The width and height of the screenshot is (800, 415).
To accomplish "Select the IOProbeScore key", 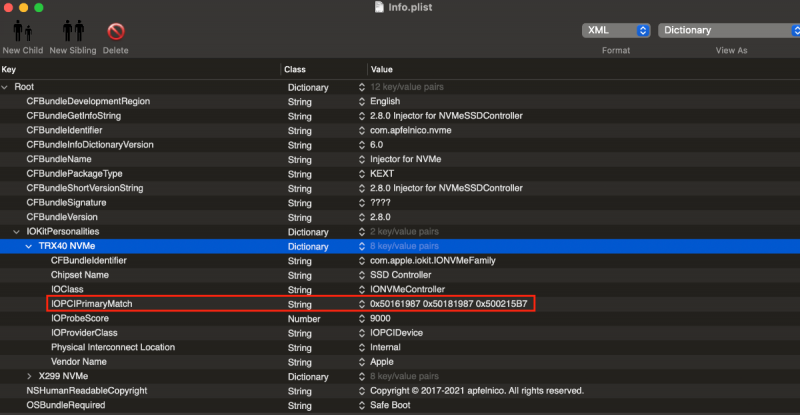I will pyautogui.click(x=80, y=318).
